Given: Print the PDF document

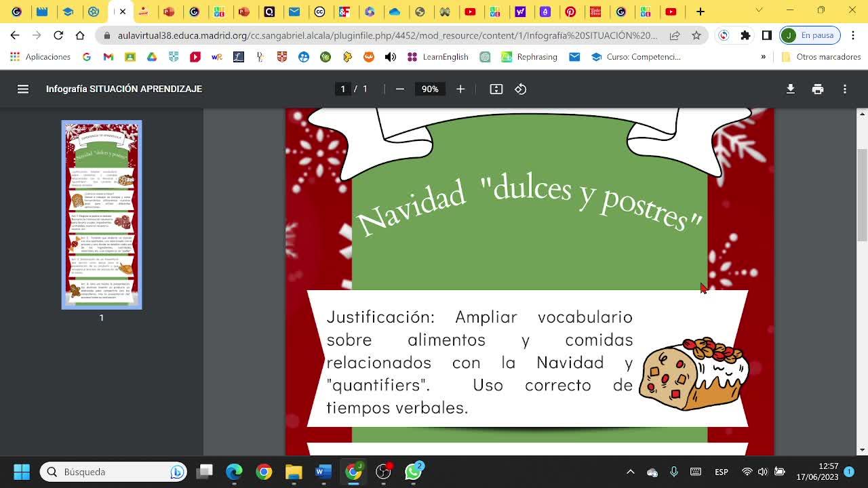Looking at the screenshot, I should pos(818,89).
